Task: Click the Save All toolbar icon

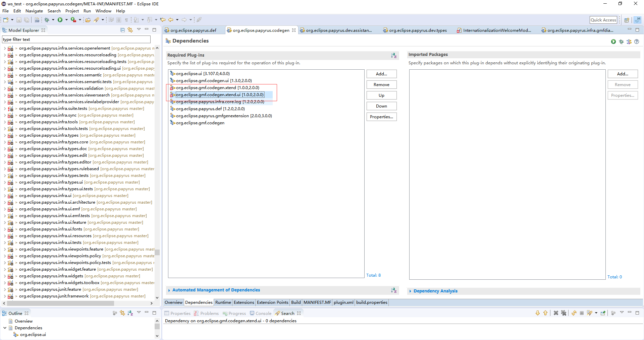Action: pyautogui.click(x=26, y=20)
